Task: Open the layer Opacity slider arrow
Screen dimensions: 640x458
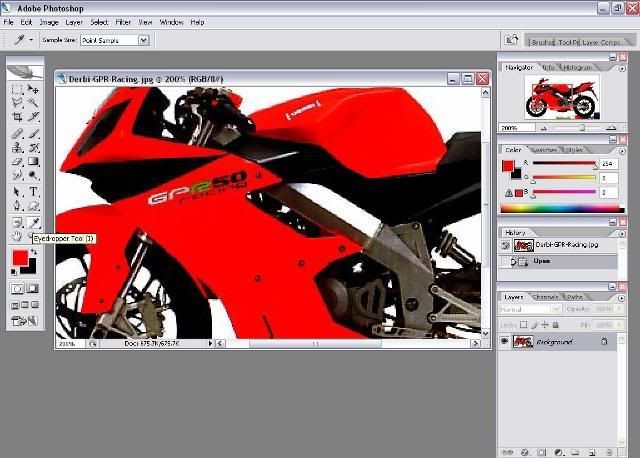Action: pos(620,309)
